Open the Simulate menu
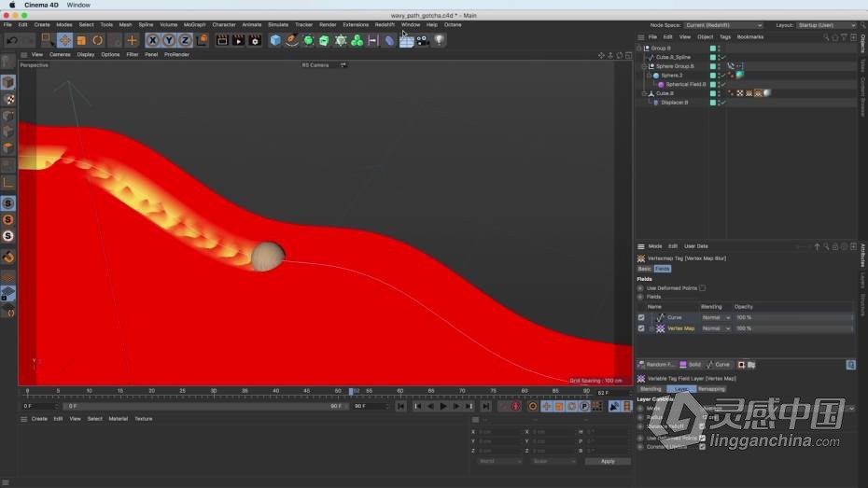Screen dimensions: 868x488 pyautogui.click(x=278, y=25)
